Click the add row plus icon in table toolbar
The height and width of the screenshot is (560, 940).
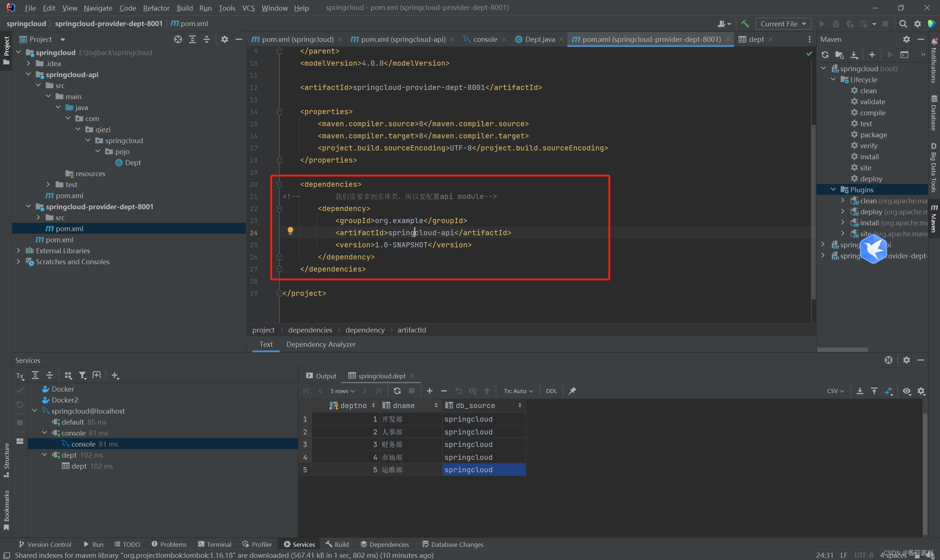click(429, 391)
